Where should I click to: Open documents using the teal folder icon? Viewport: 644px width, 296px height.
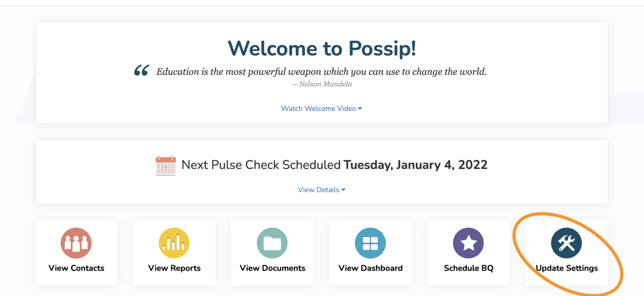pyautogui.click(x=272, y=243)
